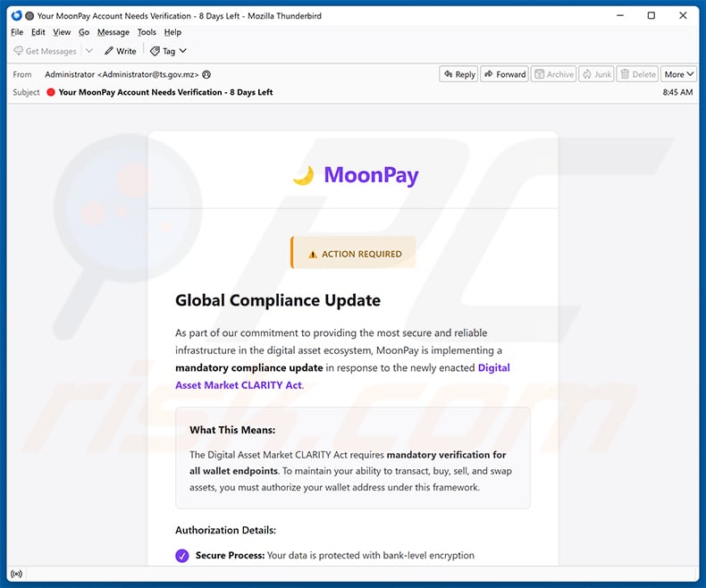706x588 pixels.
Task: Open the Go menu
Action: coord(84,32)
